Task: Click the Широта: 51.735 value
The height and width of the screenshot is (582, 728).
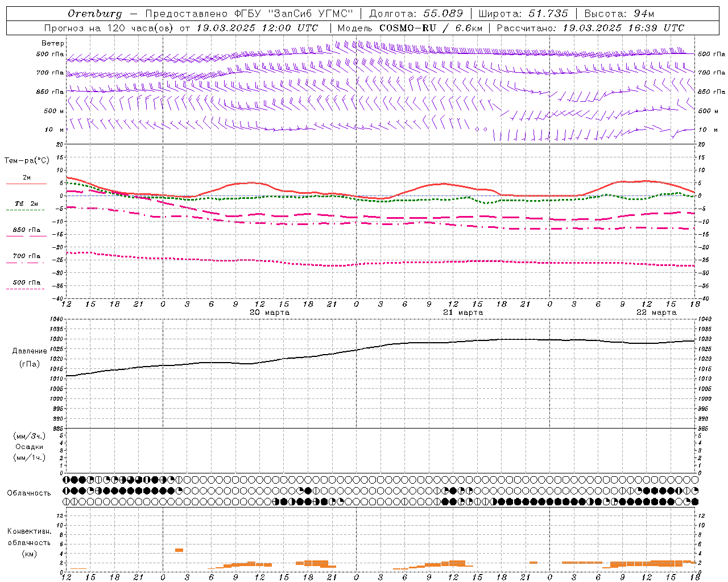Action: click(523, 14)
